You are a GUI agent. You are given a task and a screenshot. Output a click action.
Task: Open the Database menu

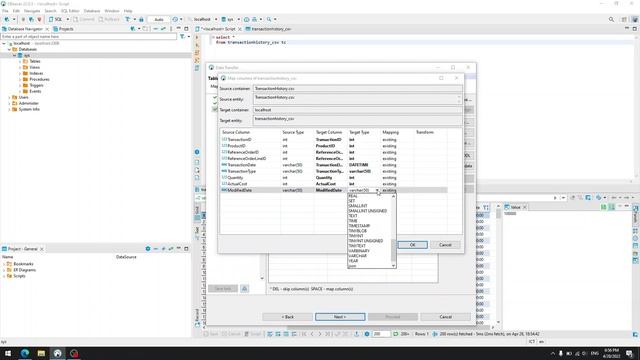(92, 11)
